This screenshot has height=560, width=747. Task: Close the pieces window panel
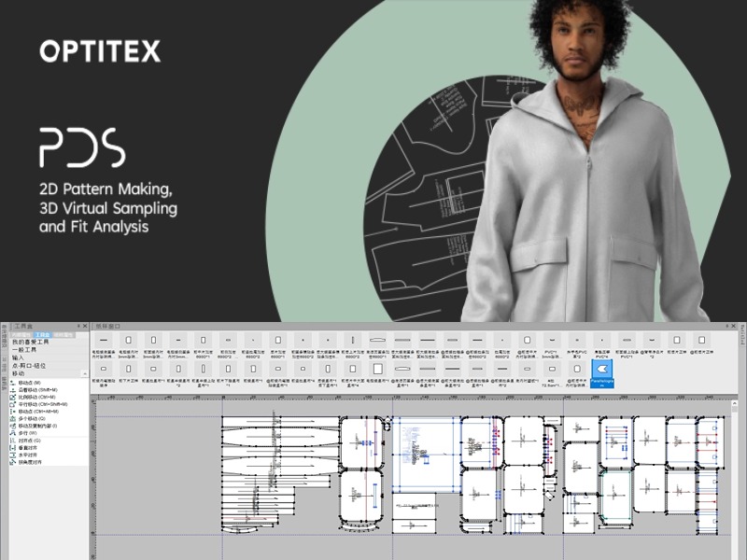[x=733, y=326]
